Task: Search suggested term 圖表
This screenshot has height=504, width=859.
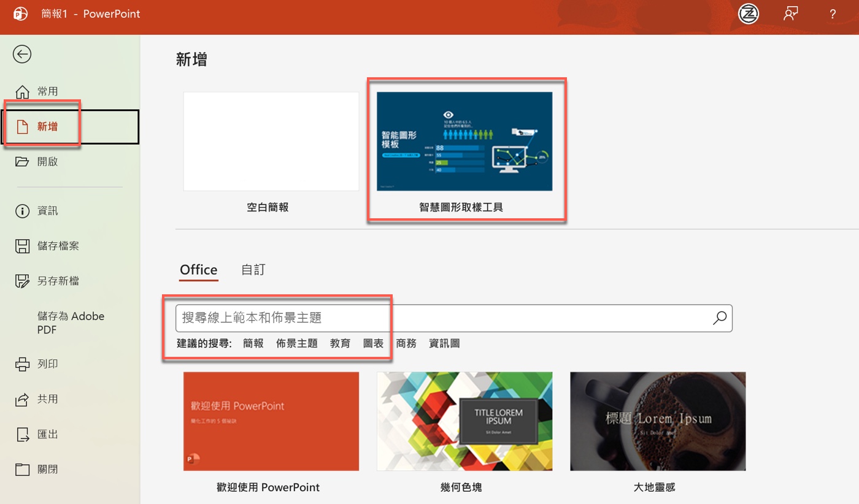Action: tap(374, 343)
